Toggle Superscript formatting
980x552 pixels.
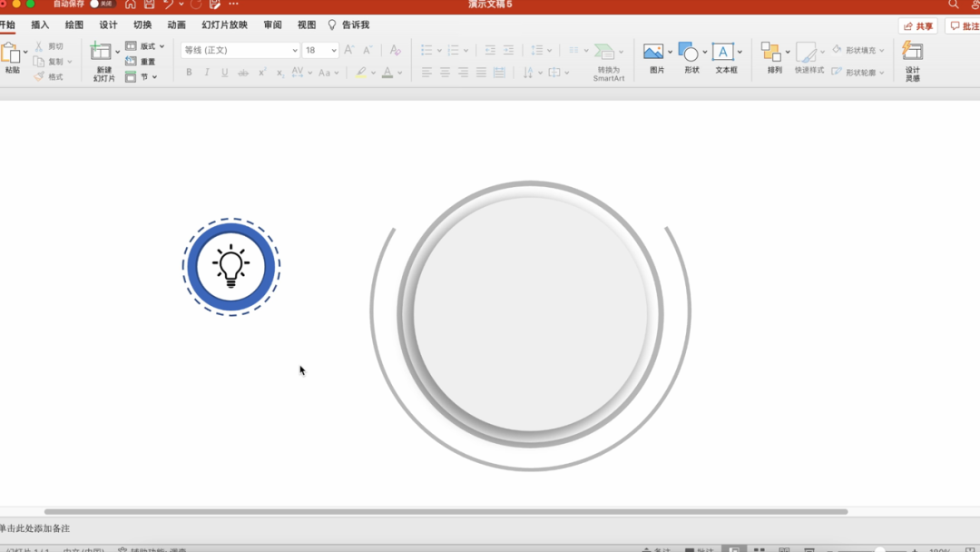(x=262, y=73)
